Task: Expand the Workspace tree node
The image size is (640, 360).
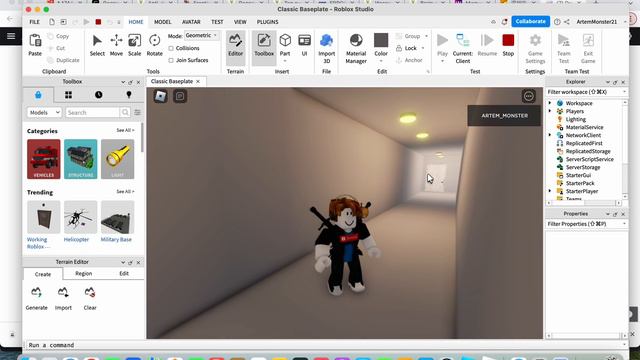Action: [x=550, y=103]
